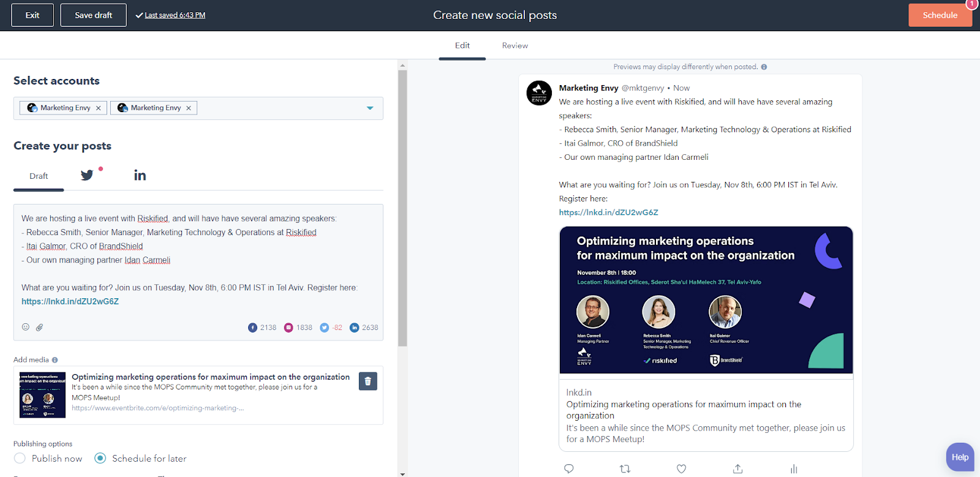The height and width of the screenshot is (477, 980).
Task: Expand the Select accounts dropdown
Action: click(370, 108)
